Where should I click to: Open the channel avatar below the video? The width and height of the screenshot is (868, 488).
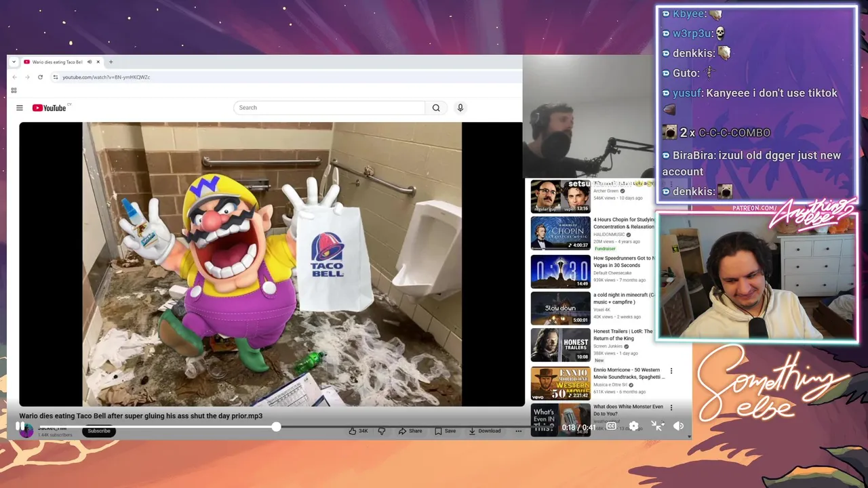(x=26, y=432)
